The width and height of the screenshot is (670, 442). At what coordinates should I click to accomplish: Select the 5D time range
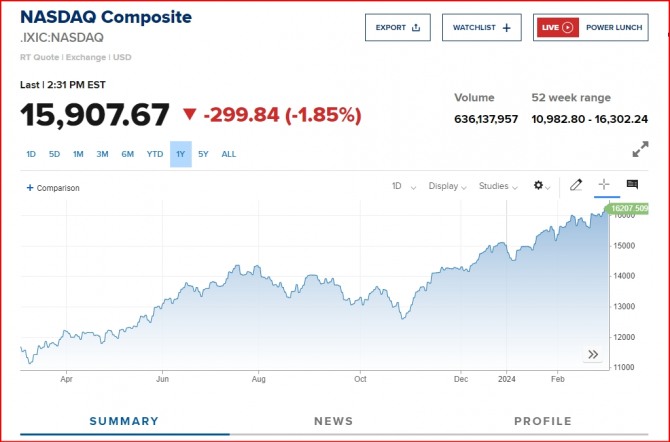click(54, 154)
